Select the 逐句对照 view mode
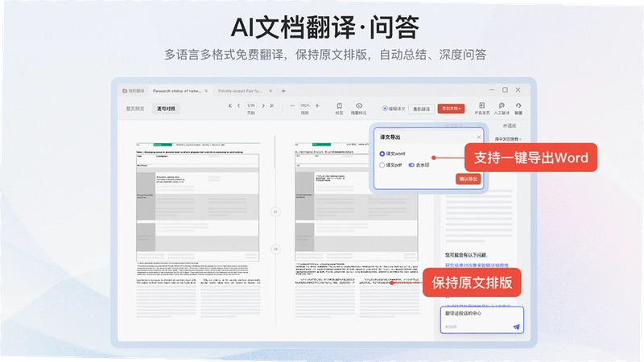644x362 pixels. point(166,109)
